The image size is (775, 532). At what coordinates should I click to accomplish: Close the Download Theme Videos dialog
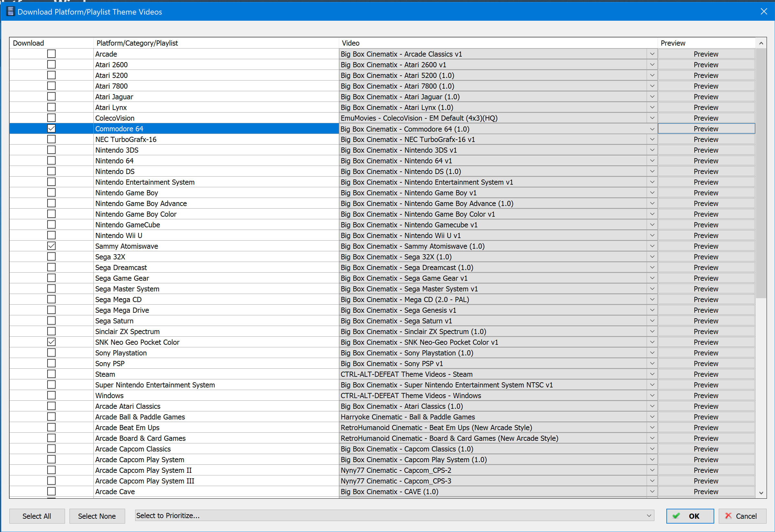[764, 11]
